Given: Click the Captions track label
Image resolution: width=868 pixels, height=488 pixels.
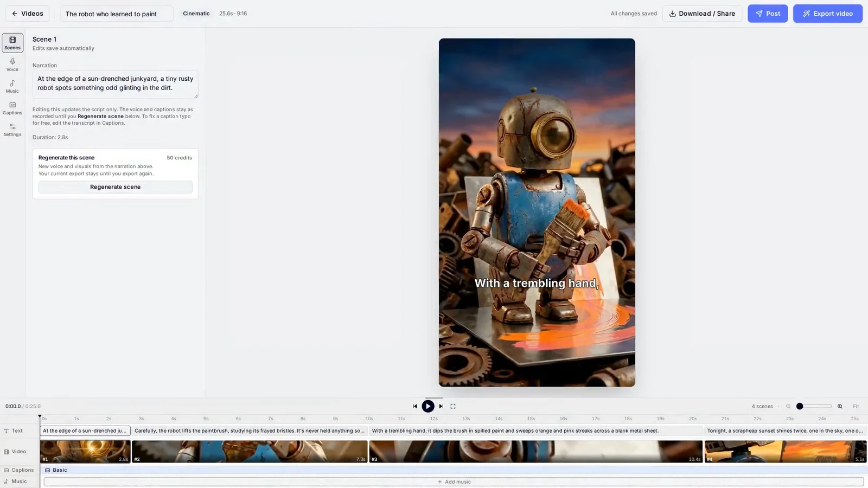Looking at the screenshot, I should click(x=18, y=470).
